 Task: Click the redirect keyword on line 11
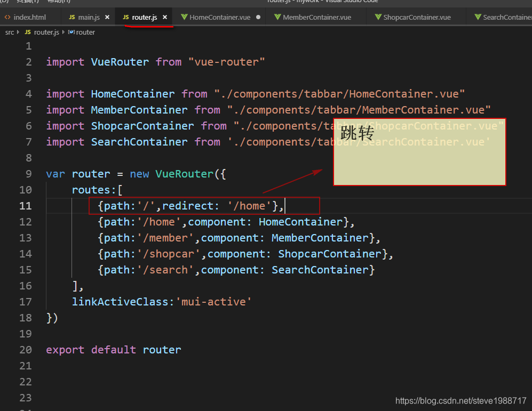tap(188, 206)
